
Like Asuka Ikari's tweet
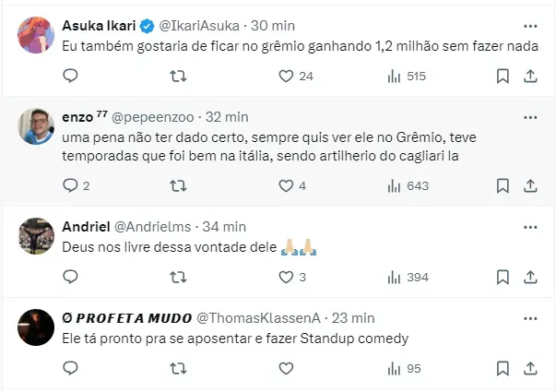[x=285, y=76]
